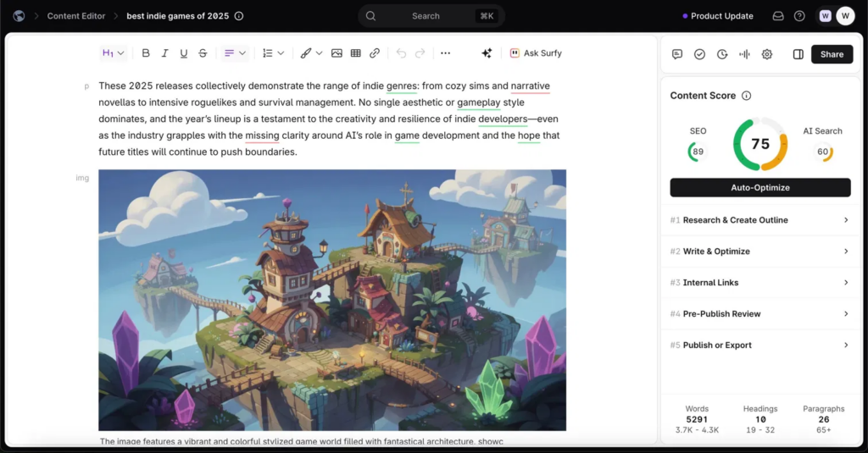Click the underlined word 'developers'

click(x=503, y=119)
